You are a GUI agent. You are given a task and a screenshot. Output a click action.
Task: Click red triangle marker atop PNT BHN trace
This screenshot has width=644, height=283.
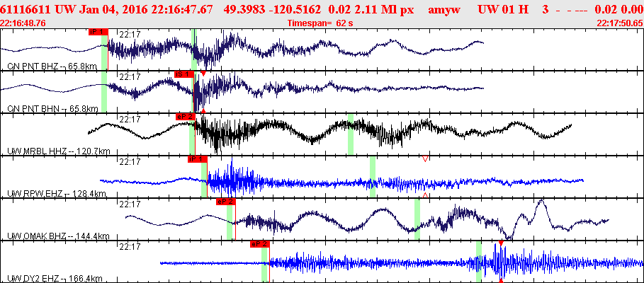click(203, 74)
